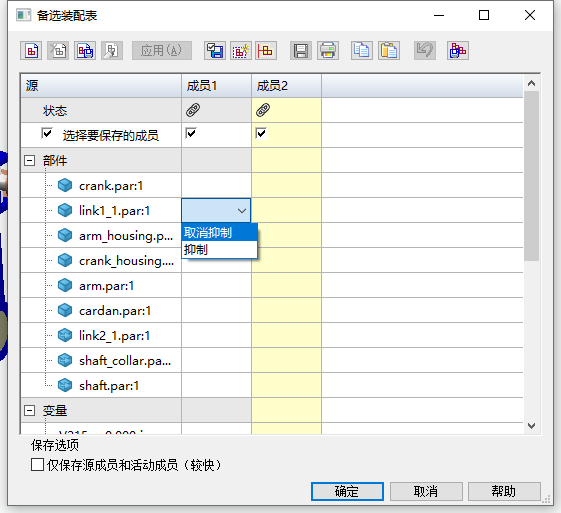Click the new member toolbar icon
561x513 pixels.
click(31, 50)
